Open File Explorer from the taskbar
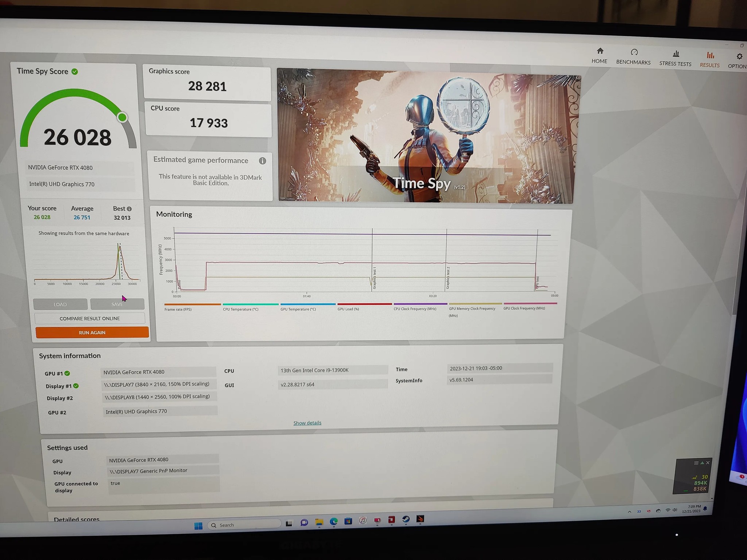 (x=319, y=522)
